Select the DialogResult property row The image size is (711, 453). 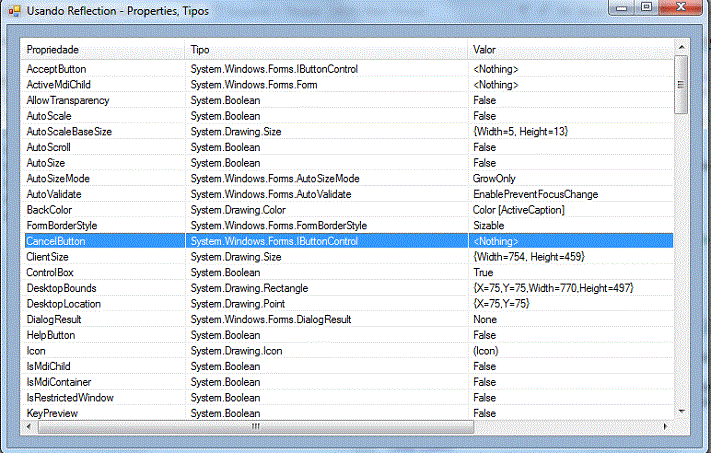348,320
